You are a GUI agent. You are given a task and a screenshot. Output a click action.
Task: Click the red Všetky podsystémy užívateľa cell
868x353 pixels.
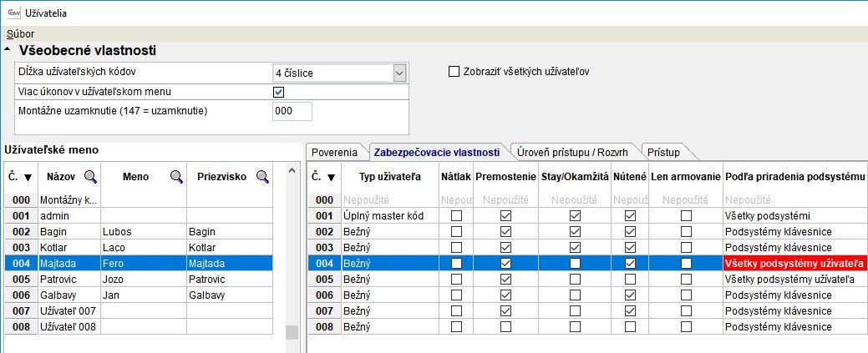click(794, 264)
